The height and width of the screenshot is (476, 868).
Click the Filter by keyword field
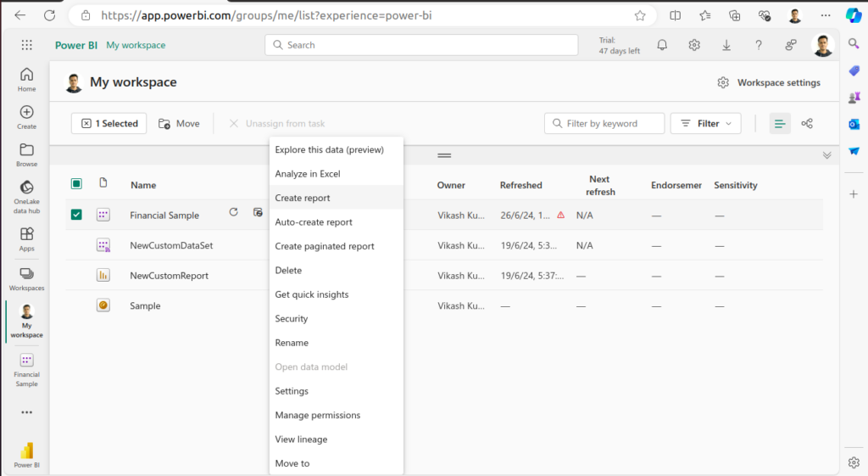(612, 124)
